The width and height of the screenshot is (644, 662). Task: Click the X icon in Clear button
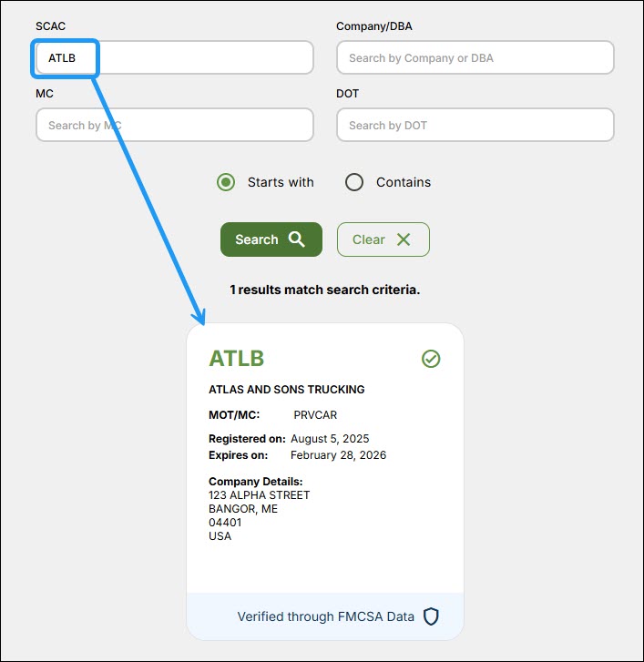404,239
